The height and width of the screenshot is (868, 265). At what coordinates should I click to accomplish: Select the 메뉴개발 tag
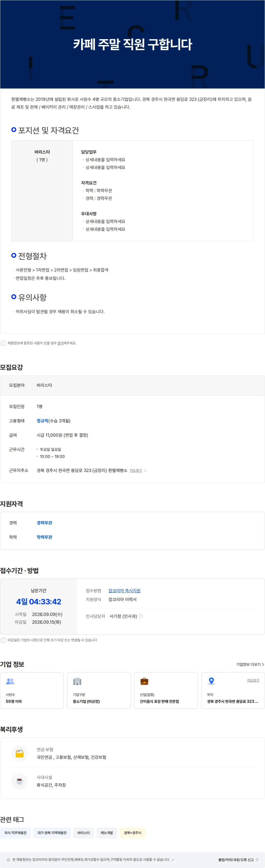107,833
